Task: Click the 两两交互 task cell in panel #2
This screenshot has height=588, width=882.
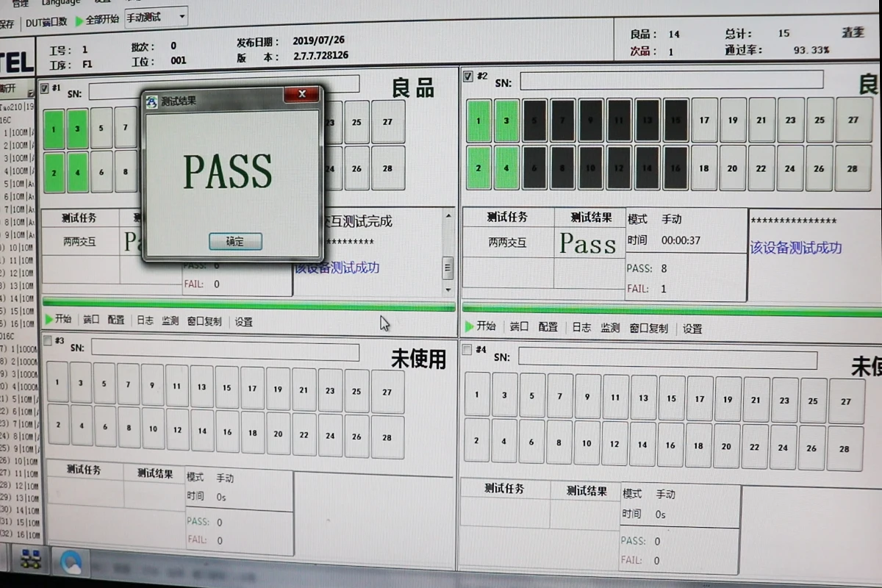Action: 508,243
